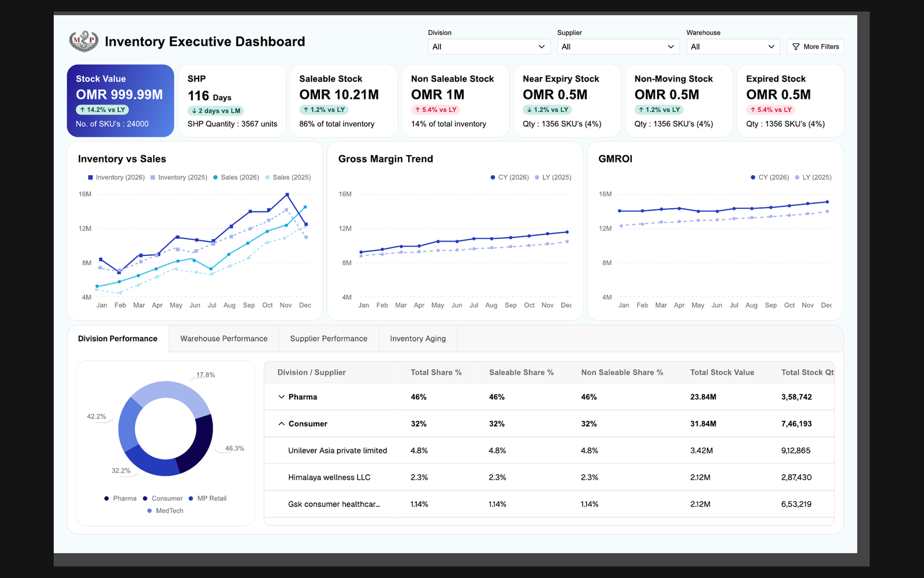Click Unilever Asia private limited row

click(x=549, y=451)
